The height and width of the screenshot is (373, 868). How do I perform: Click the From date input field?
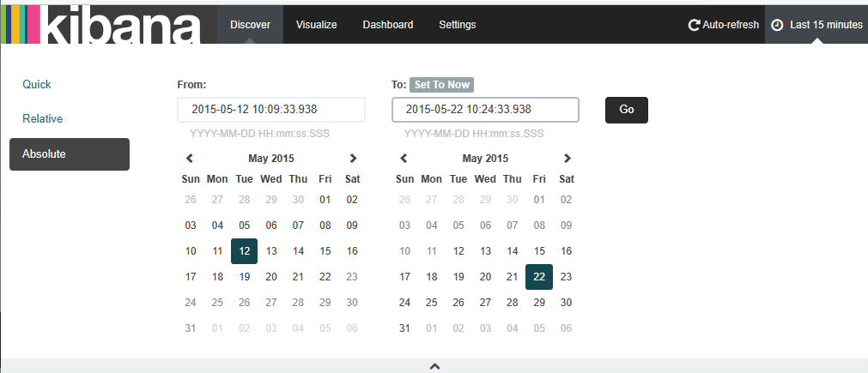tap(271, 110)
